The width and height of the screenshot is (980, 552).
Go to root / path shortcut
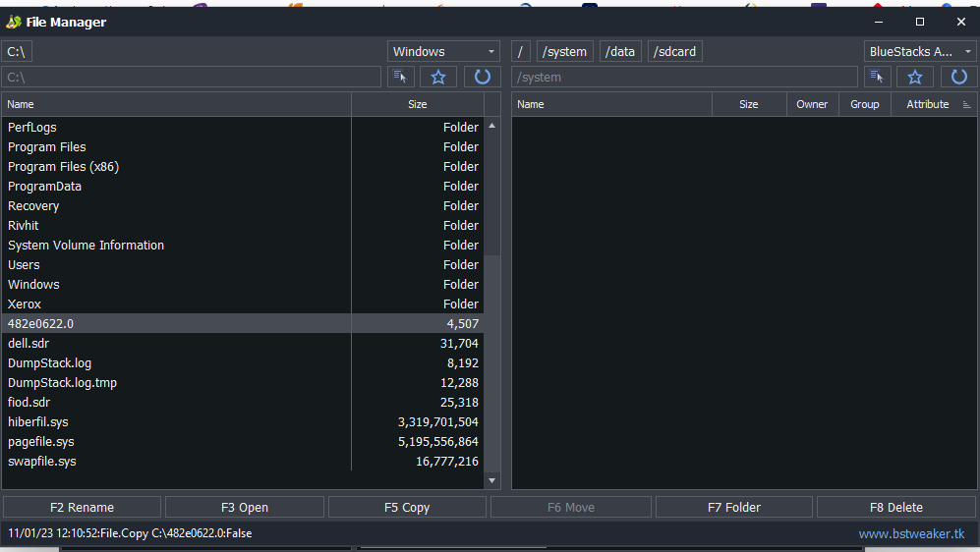pyautogui.click(x=521, y=51)
